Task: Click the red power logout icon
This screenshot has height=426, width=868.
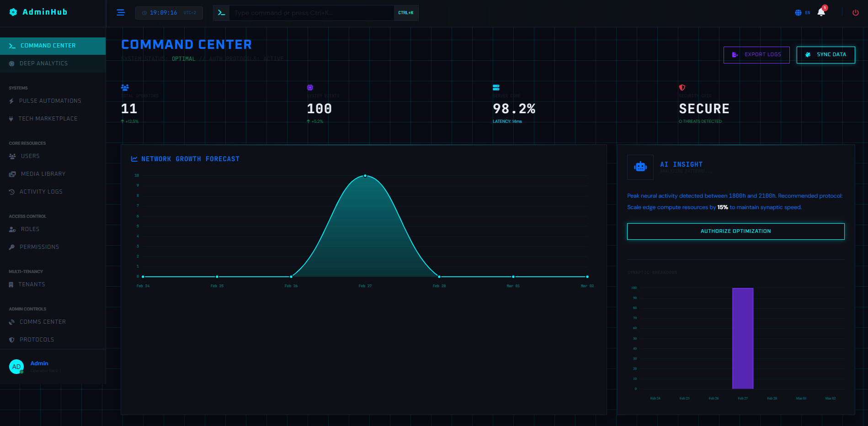Action: tap(855, 13)
